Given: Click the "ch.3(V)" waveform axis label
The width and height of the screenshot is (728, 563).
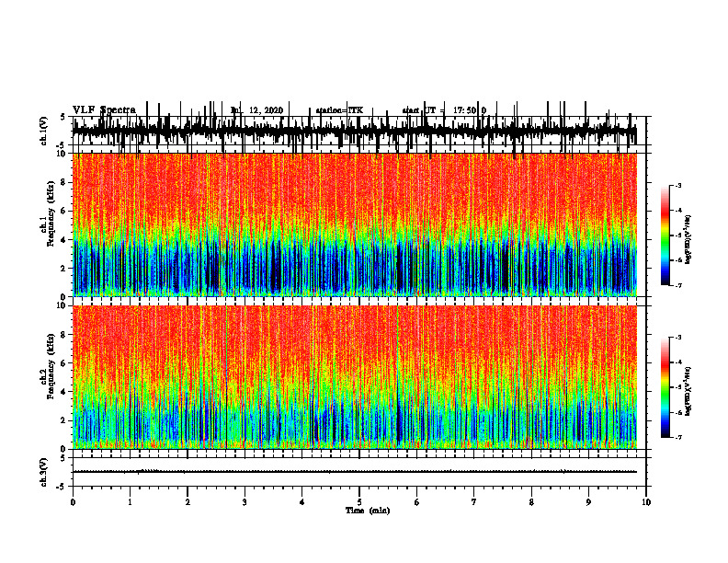Looking at the screenshot, I should click(x=44, y=472).
